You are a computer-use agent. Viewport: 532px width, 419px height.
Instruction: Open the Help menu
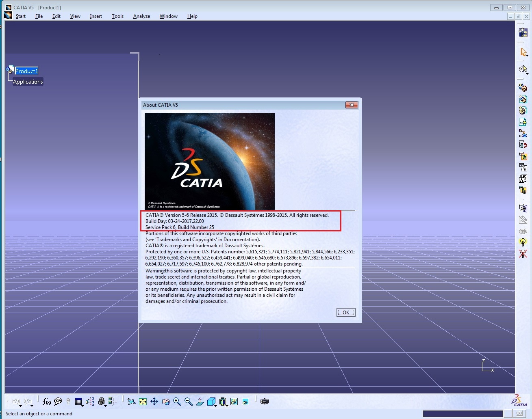point(192,16)
